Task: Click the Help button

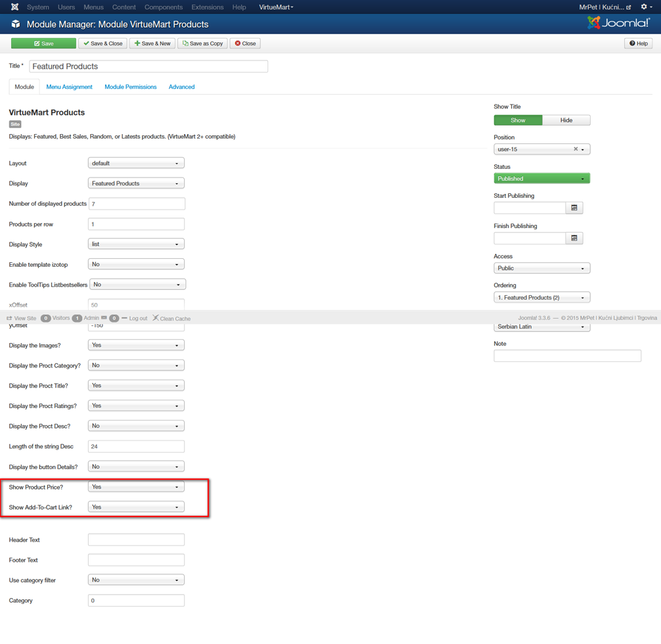Action: click(x=638, y=43)
